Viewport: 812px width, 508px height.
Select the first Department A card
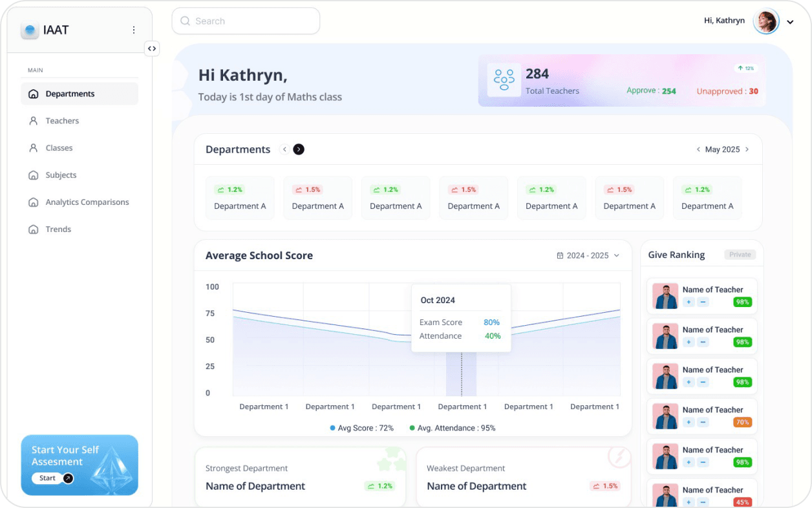click(240, 198)
